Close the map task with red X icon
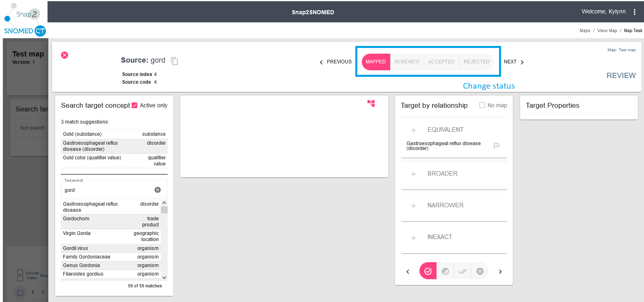The height and width of the screenshot is (302, 644). (x=65, y=55)
